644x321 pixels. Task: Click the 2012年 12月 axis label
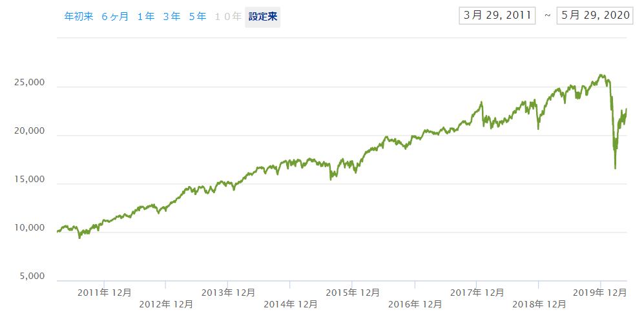coord(166,305)
